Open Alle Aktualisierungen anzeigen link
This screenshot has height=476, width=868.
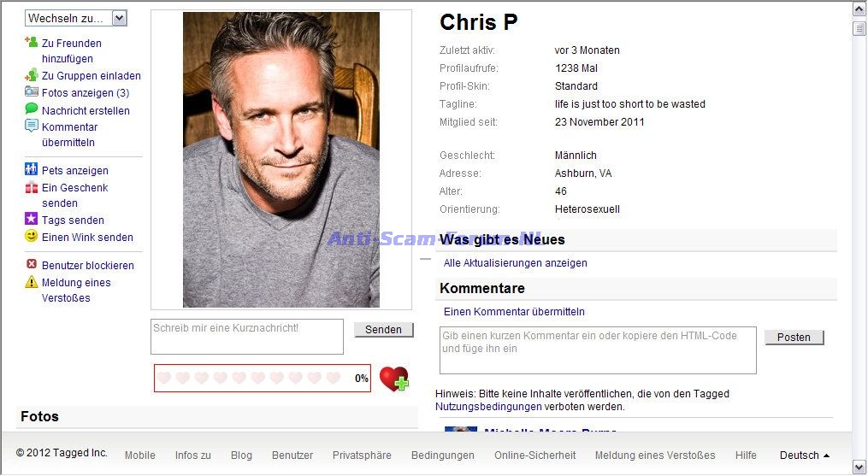pos(516,263)
